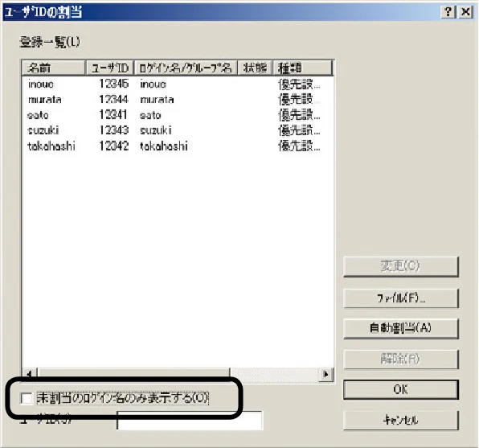Click the list's left scroll arrow
479x448 pixels.
[30, 374]
